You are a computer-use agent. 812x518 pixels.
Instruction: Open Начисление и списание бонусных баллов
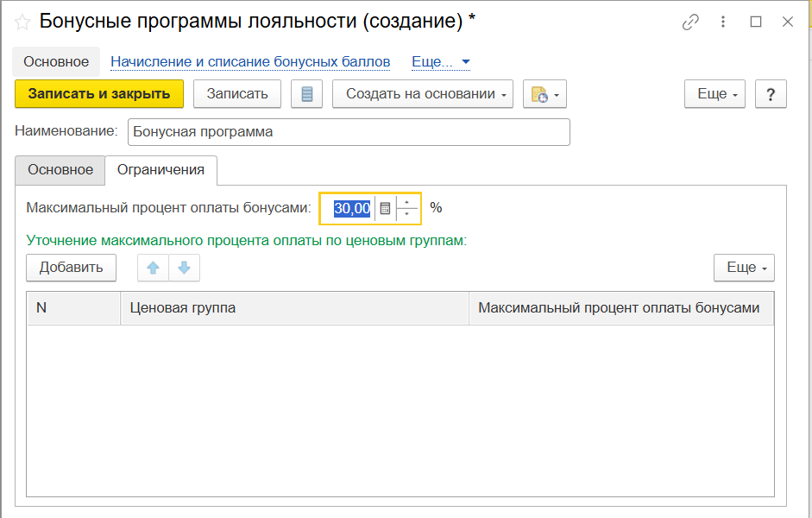(x=250, y=62)
